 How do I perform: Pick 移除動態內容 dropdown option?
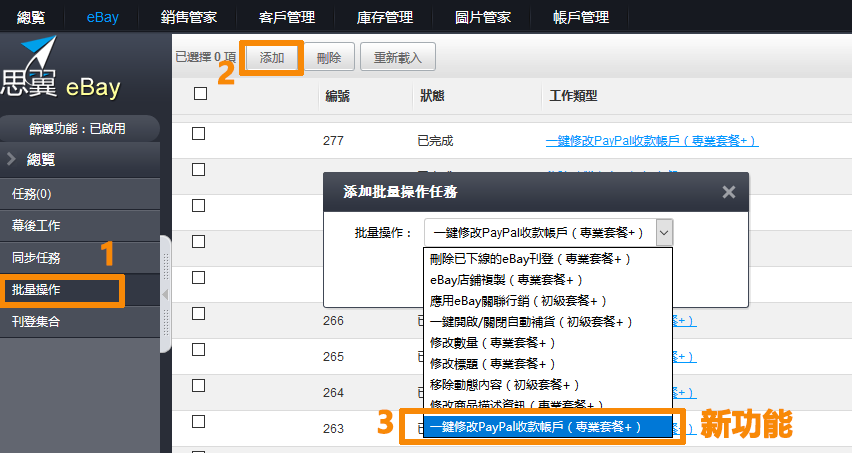548,385
